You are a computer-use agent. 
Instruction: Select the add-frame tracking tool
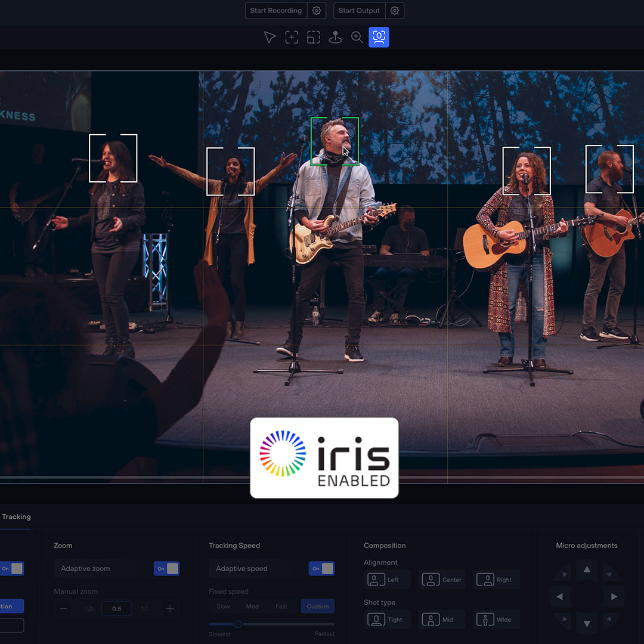tap(292, 37)
